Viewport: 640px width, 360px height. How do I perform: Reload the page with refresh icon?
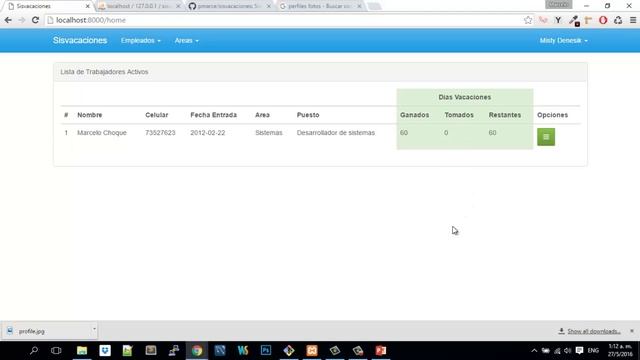(x=35, y=20)
